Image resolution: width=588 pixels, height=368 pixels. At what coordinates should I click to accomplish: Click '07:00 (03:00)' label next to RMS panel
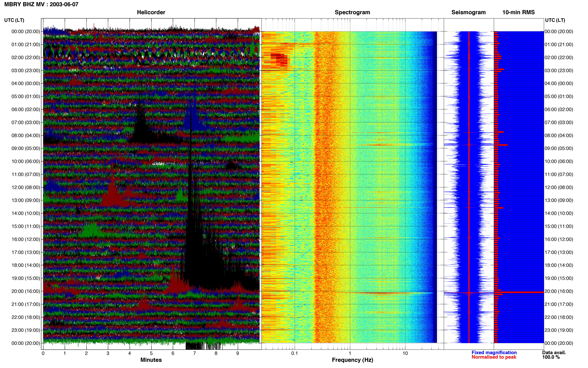coord(559,122)
